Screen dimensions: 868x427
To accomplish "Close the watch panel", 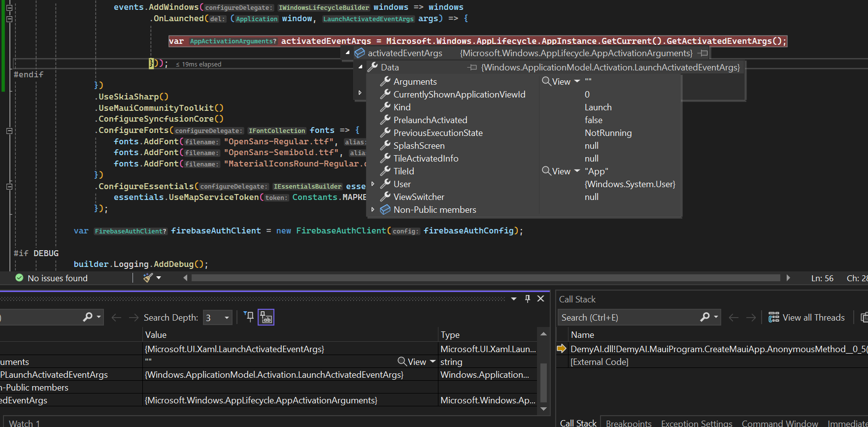I will 541,298.
